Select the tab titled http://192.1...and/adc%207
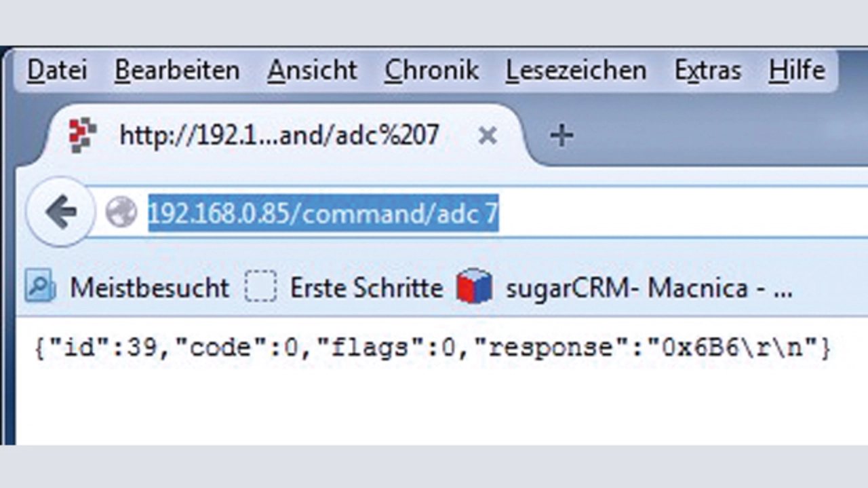Viewport: 868px width, 488px height. pos(279,136)
